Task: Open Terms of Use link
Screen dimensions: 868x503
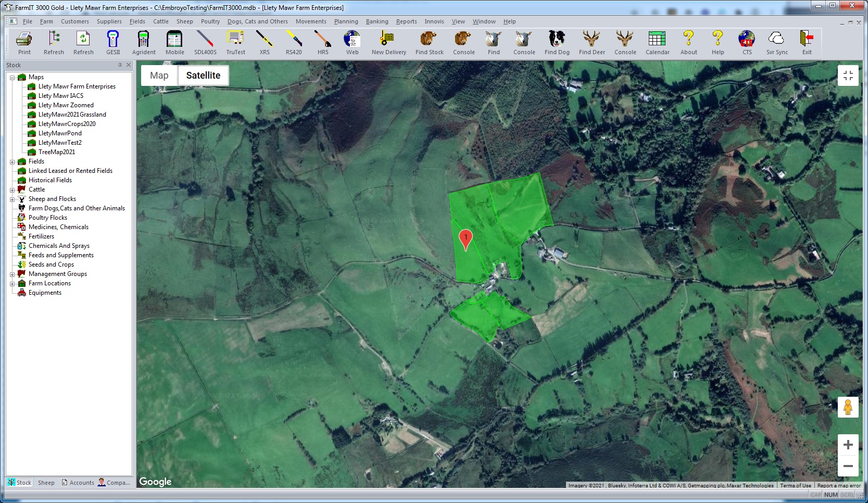Action: coord(795,485)
